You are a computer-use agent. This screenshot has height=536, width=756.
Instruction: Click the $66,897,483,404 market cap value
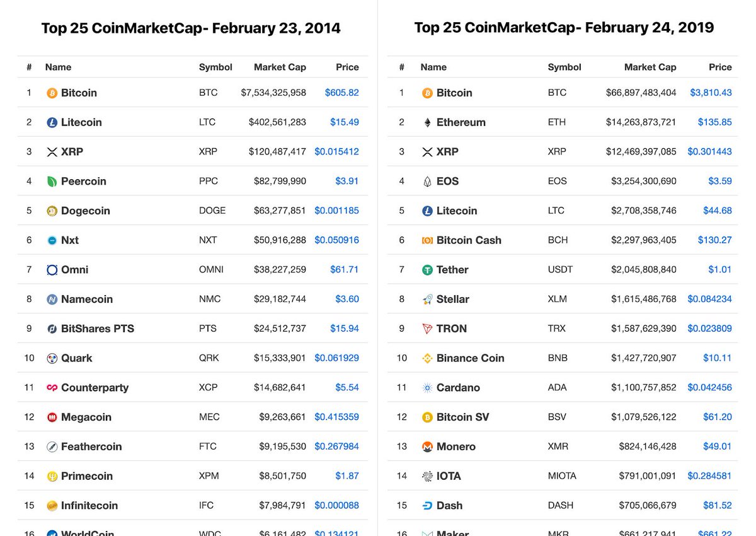[641, 93]
